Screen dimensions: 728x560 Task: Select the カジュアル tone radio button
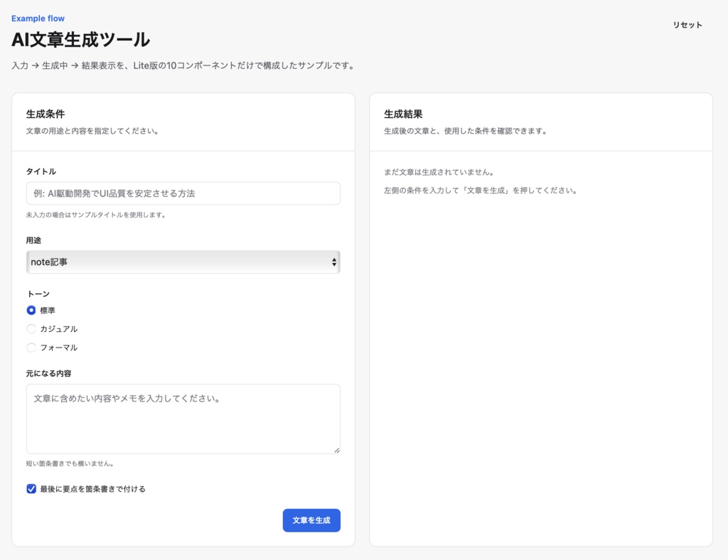(x=31, y=329)
